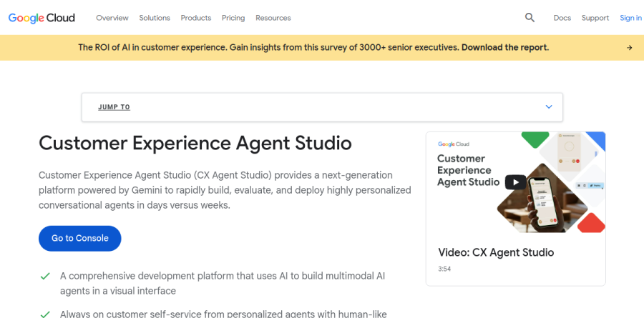This screenshot has height=318, width=644.
Task: Click Download the report link
Action: coord(505,47)
